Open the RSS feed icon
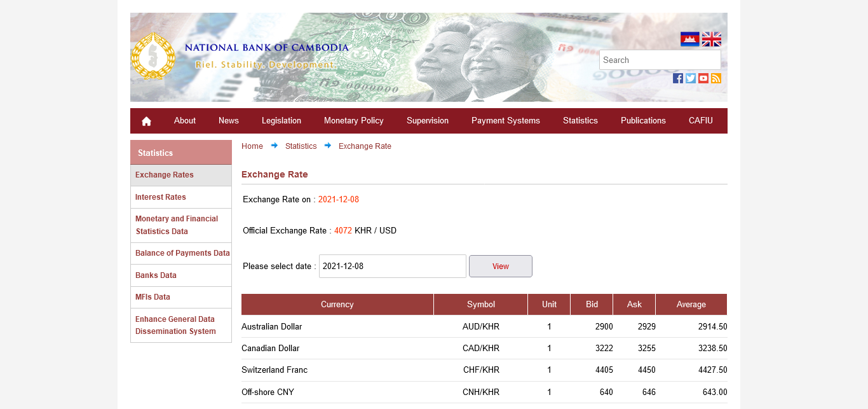 716,78
